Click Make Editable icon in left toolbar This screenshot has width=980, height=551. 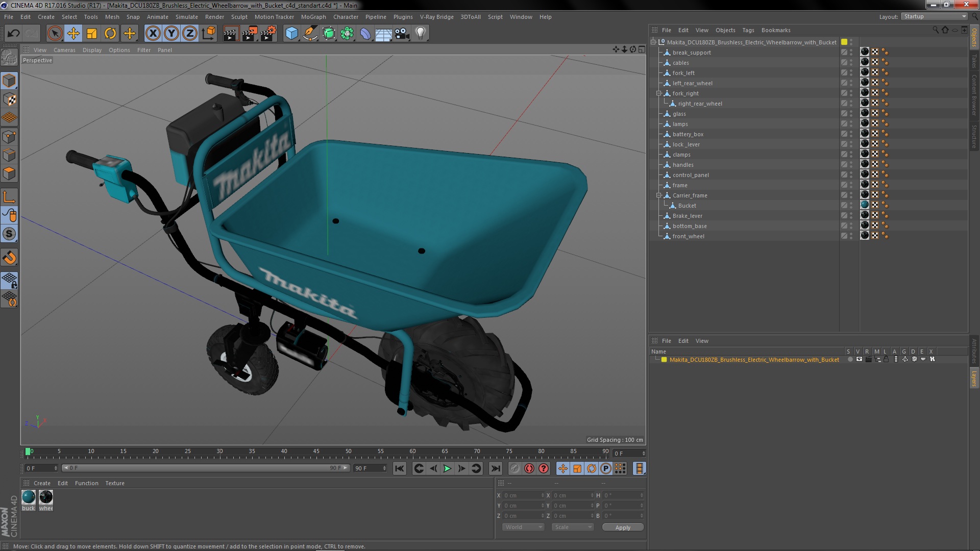click(9, 57)
